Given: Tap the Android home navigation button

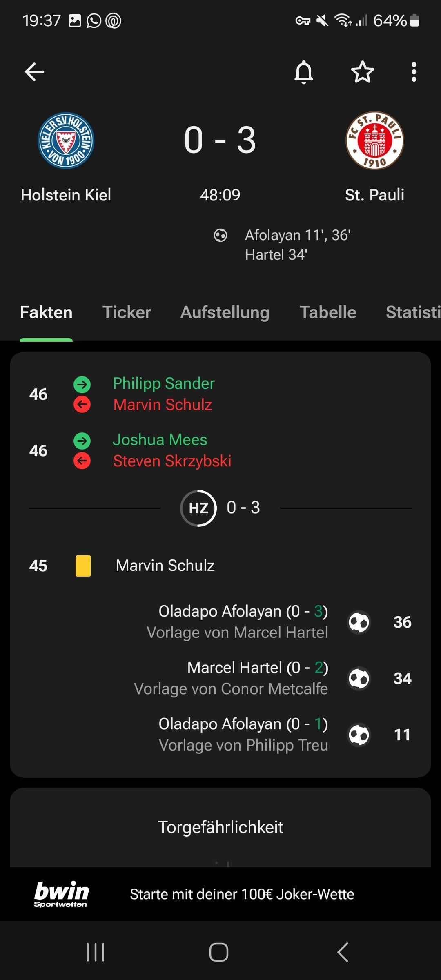Looking at the screenshot, I should click(x=219, y=952).
